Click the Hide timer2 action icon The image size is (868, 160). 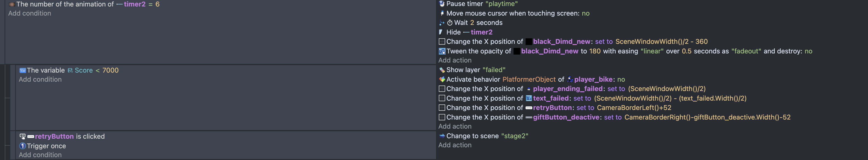441,32
